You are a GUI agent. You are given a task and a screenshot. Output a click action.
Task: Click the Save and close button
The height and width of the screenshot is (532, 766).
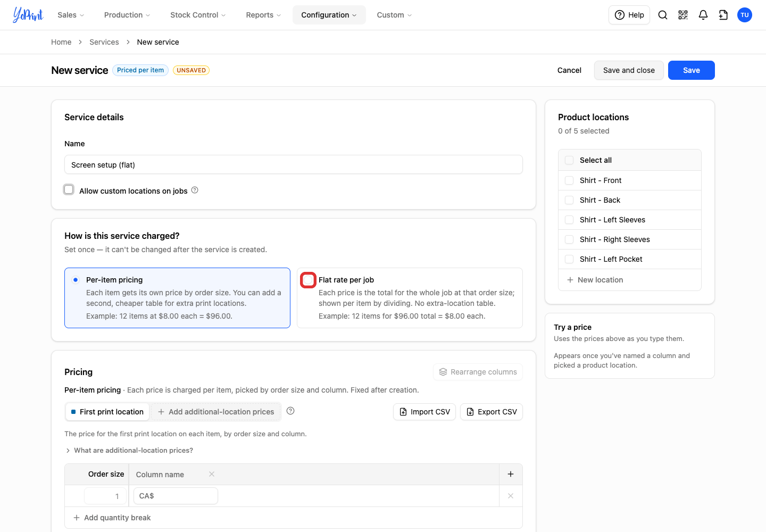pyautogui.click(x=629, y=70)
